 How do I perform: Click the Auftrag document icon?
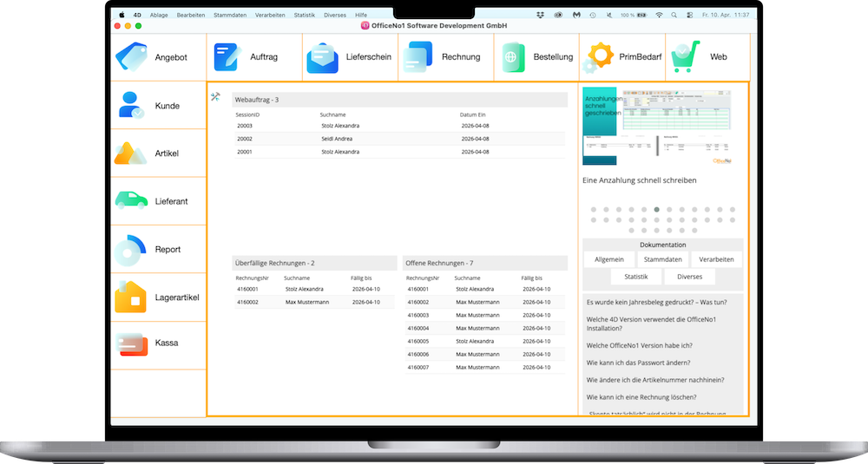click(x=227, y=57)
